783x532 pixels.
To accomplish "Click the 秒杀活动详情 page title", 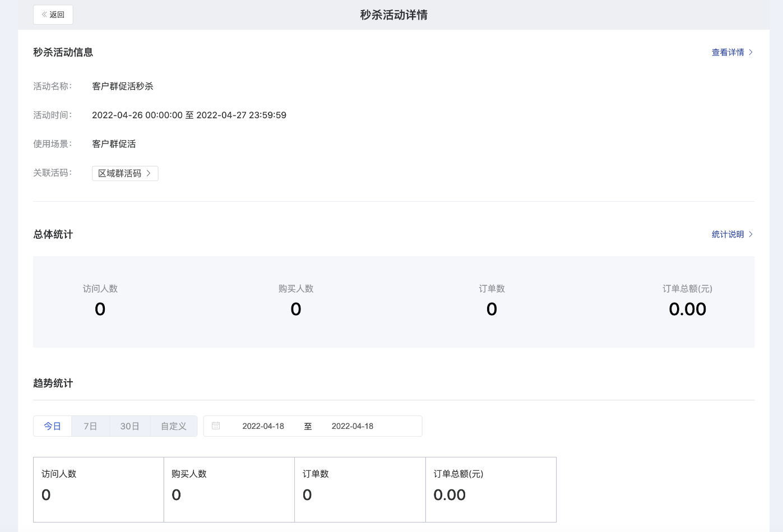I will point(394,15).
